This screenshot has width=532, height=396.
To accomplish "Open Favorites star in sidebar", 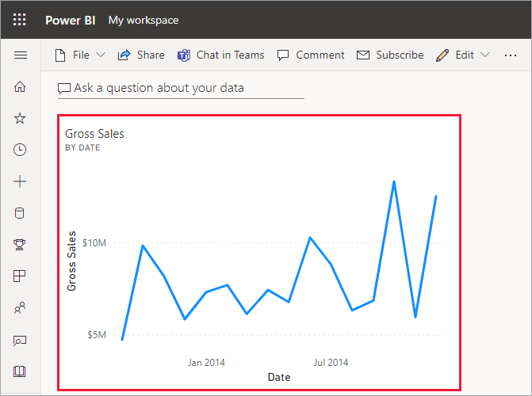I will tap(21, 118).
